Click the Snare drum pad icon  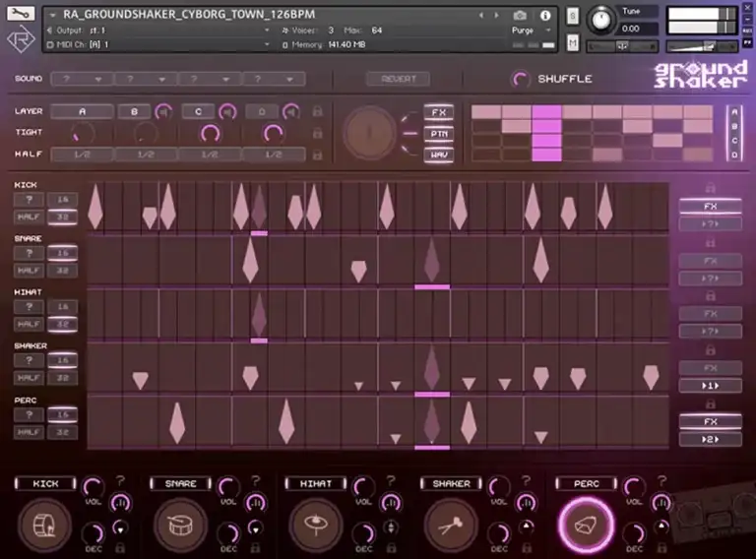[180, 526]
